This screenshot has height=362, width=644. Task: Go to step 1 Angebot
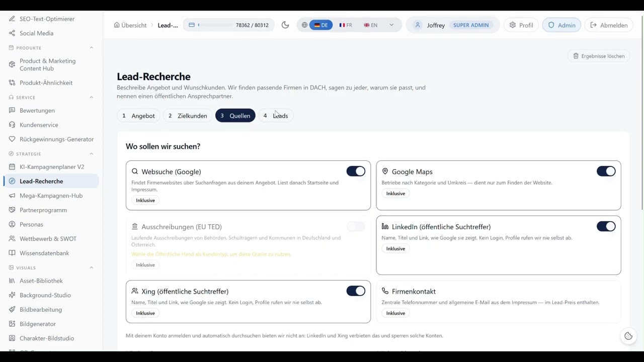click(138, 116)
